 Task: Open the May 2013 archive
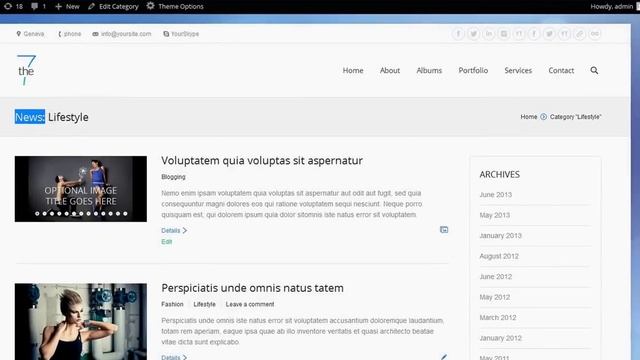[x=495, y=215]
